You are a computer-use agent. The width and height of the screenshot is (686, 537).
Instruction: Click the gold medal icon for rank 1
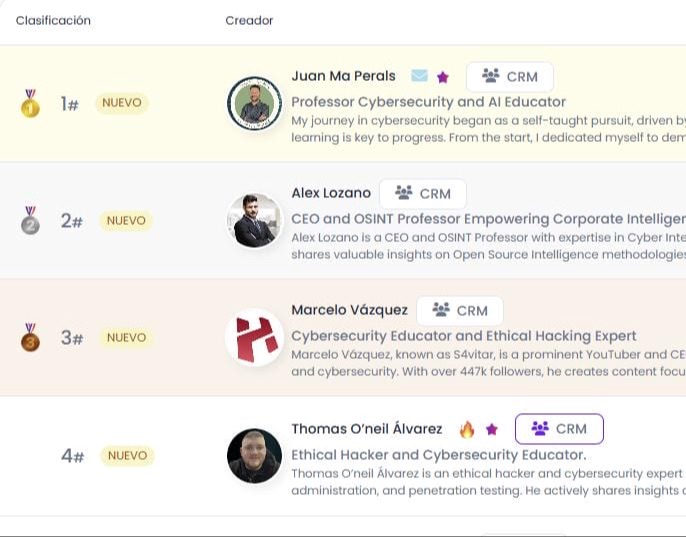click(x=30, y=104)
